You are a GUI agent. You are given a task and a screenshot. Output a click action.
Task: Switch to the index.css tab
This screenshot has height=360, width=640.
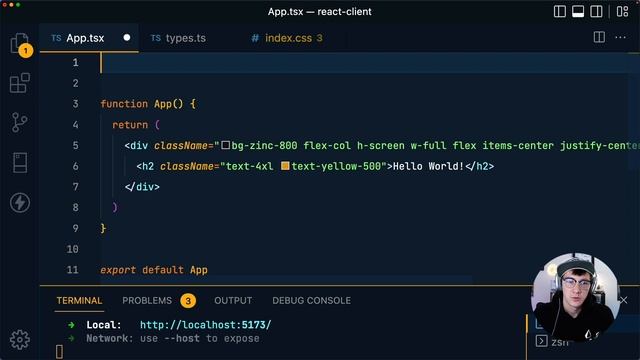[288, 38]
